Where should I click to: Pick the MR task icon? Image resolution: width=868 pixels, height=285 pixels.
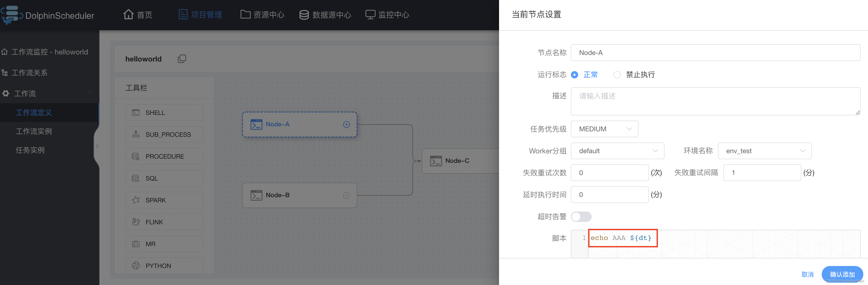coord(136,244)
